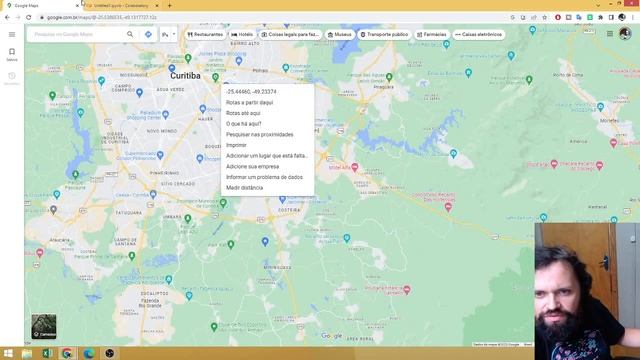Open the Recents sidebar icon
Image resolution: width=640 pixels, height=360 pixels.
(x=12, y=78)
